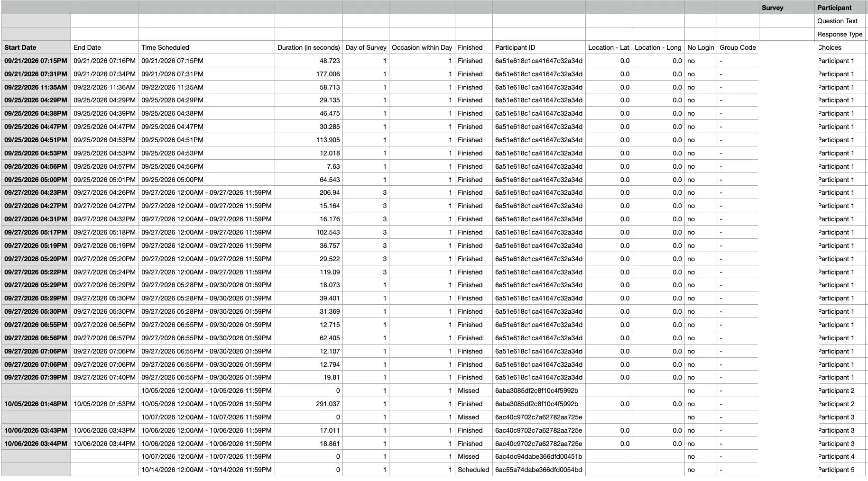Click duration cell 206.94
This screenshot has width=868, height=481.
pyautogui.click(x=309, y=192)
